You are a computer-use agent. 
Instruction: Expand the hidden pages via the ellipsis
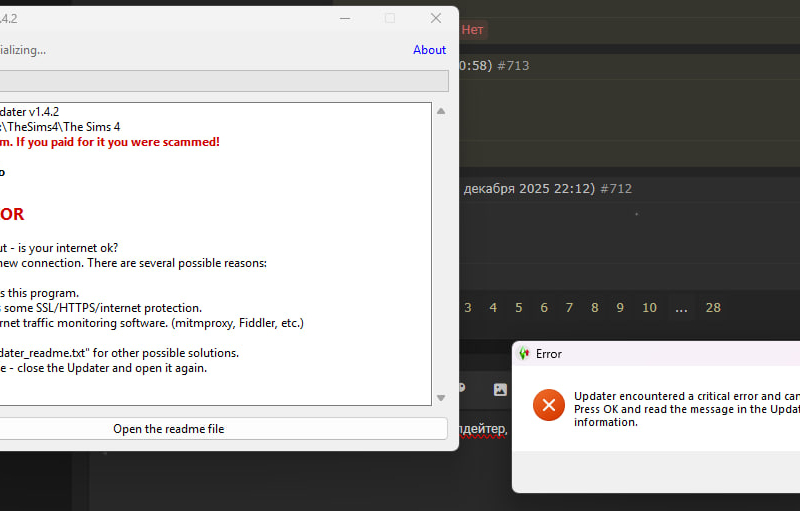681,307
